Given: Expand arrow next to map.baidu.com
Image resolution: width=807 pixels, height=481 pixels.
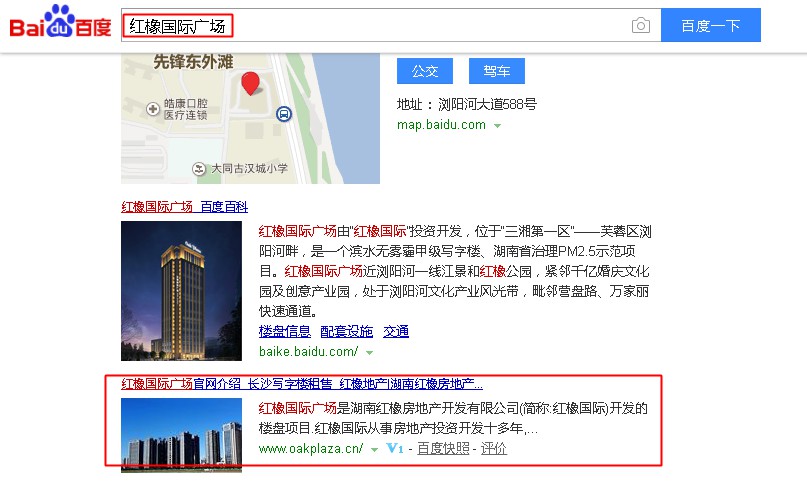Looking at the screenshot, I should click(497, 126).
